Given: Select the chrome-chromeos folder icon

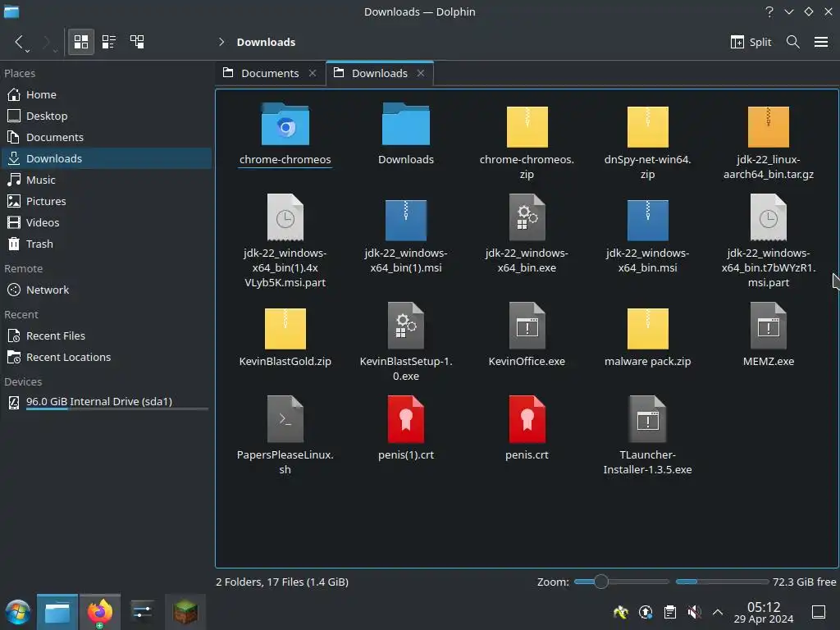Looking at the screenshot, I should [285, 125].
